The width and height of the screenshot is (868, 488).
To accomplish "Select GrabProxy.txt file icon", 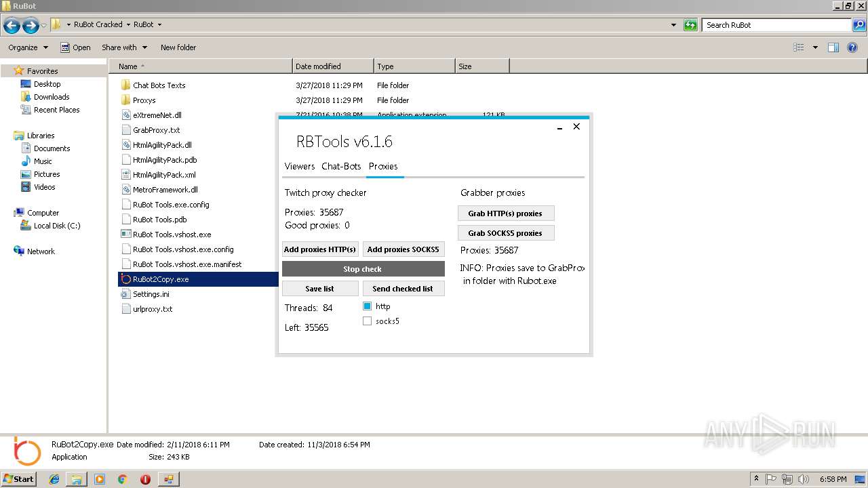I will pos(125,130).
